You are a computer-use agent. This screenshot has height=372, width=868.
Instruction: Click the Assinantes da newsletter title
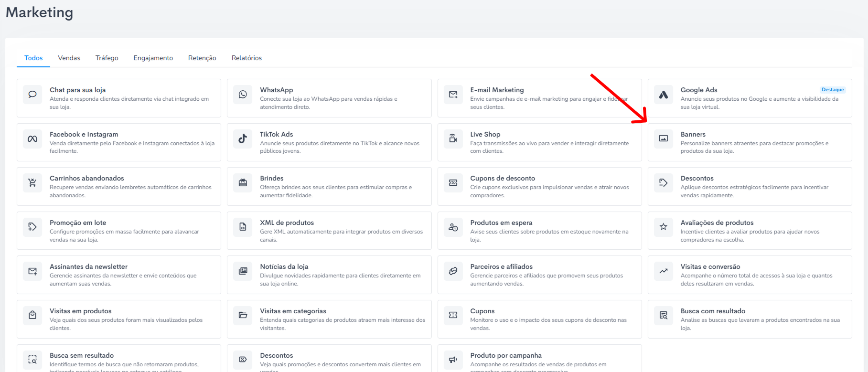[x=88, y=266]
